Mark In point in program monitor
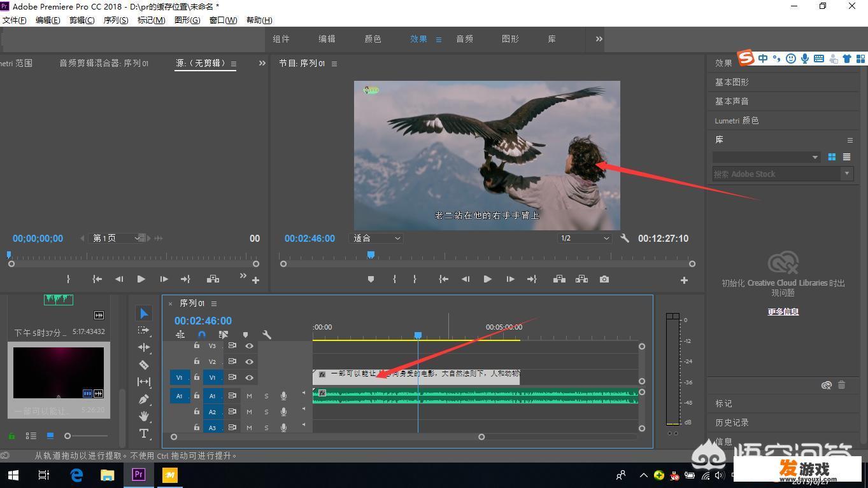The width and height of the screenshot is (868, 488). coord(394,279)
